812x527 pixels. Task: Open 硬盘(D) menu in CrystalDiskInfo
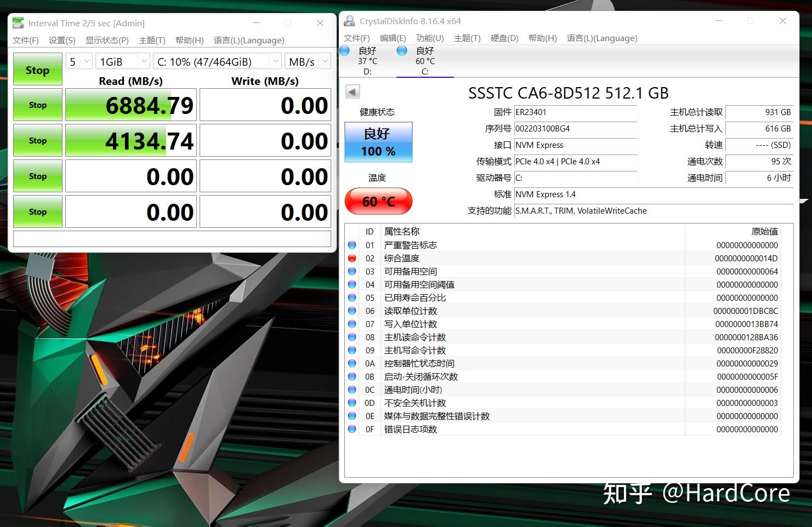(x=504, y=38)
